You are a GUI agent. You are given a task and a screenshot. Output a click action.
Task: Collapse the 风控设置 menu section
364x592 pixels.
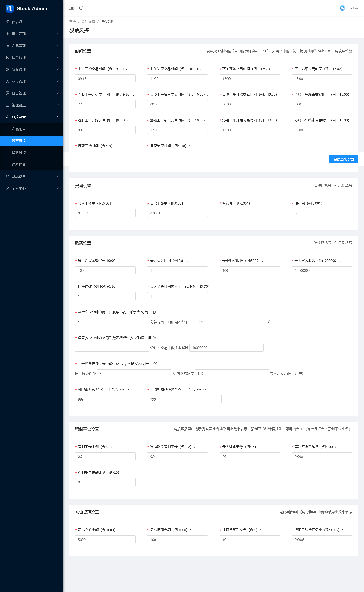click(x=31, y=117)
